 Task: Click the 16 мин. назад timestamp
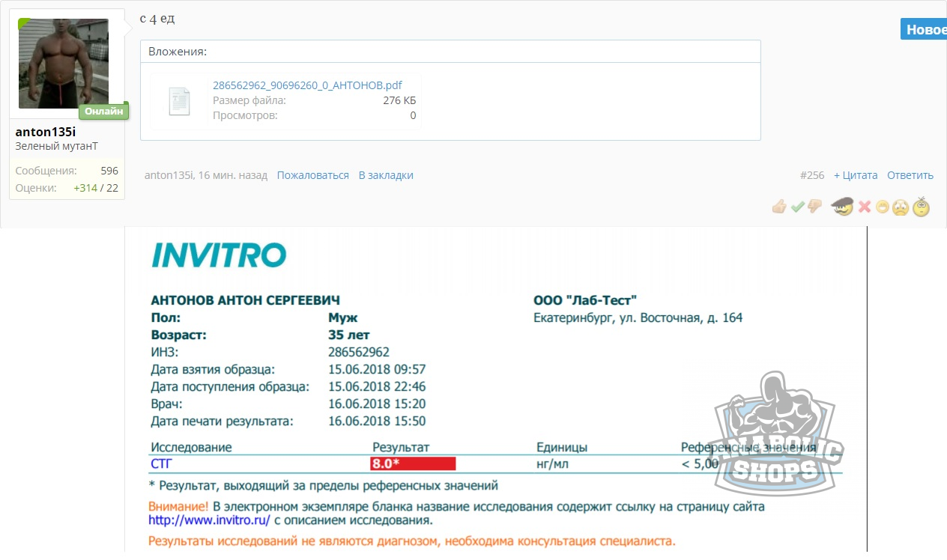click(x=232, y=175)
